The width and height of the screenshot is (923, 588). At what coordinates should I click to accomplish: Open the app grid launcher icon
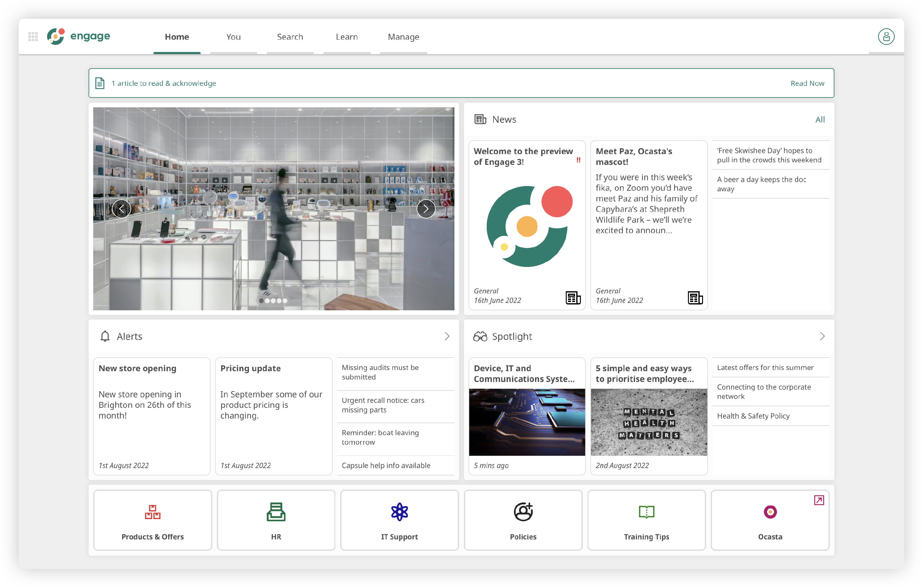pyautogui.click(x=33, y=37)
